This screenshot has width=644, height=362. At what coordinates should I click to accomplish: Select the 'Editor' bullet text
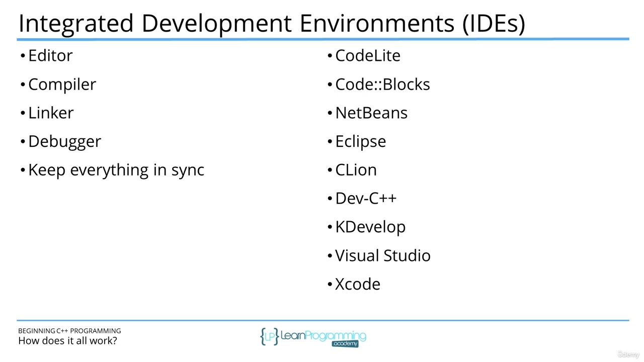[50, 55]
